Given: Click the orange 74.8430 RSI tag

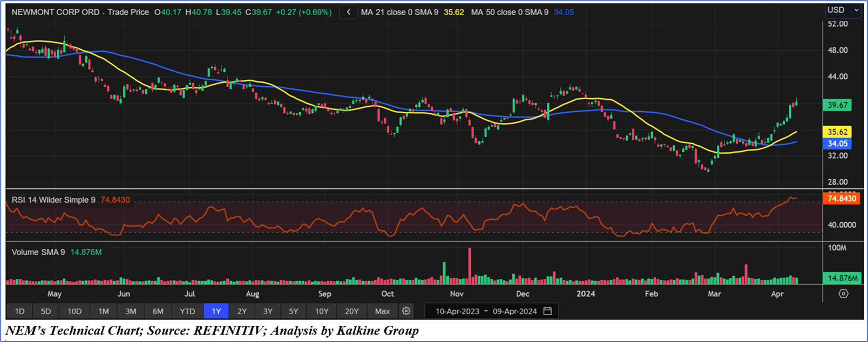Looking at the screenshot, I should tap(841, 199).
